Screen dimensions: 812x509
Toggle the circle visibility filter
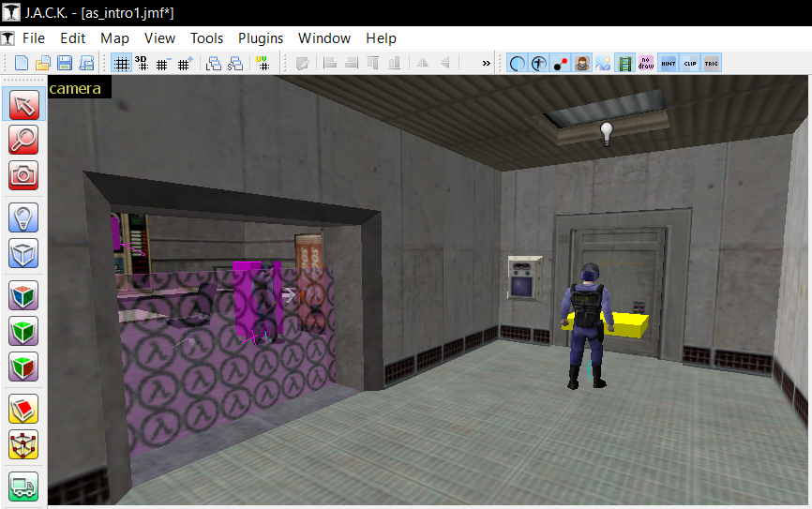coord(518,63)
